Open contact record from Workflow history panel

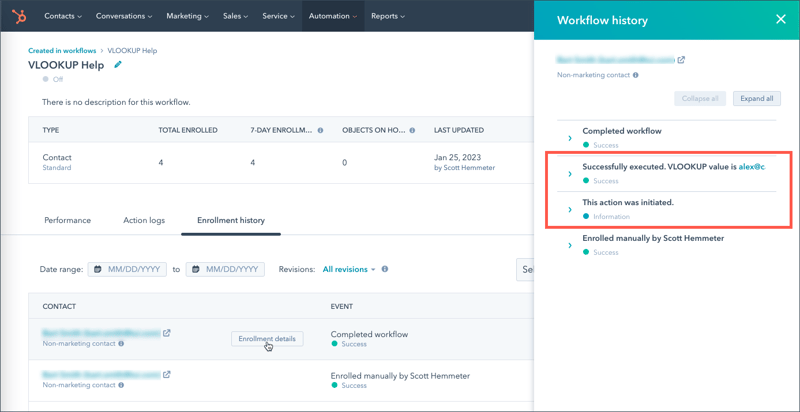681,60
